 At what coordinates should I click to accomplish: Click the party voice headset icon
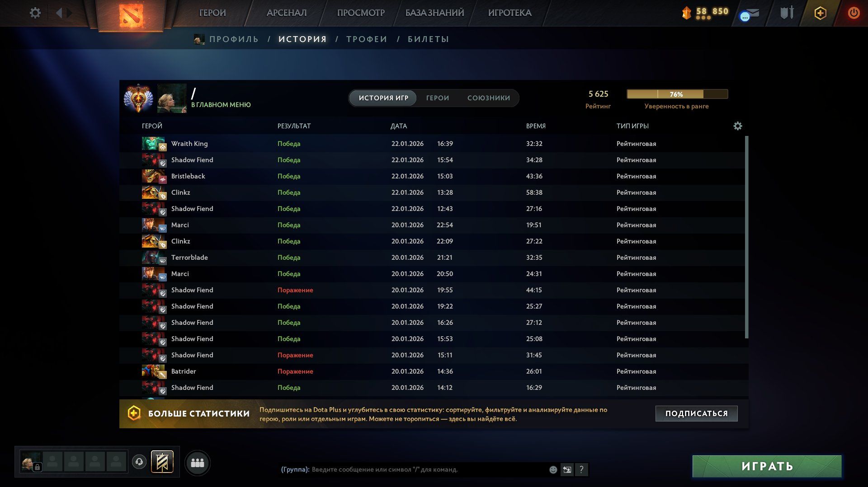[139, 462]
